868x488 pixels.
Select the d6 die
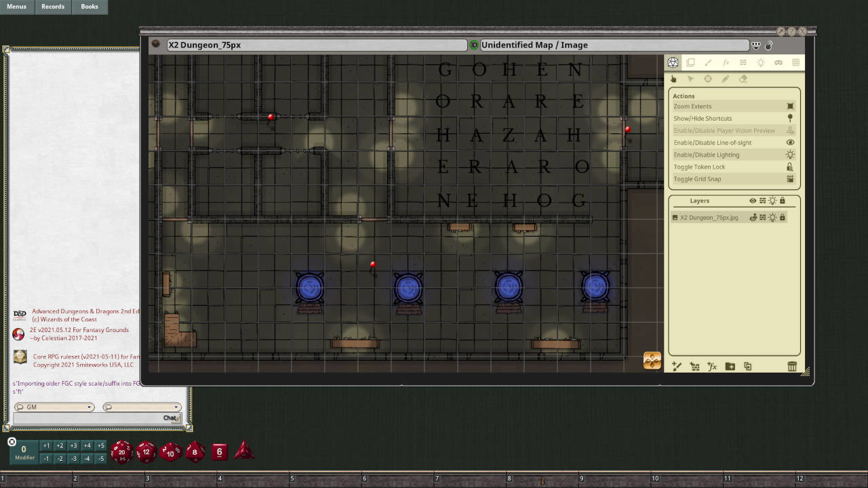tap(219, 451)
